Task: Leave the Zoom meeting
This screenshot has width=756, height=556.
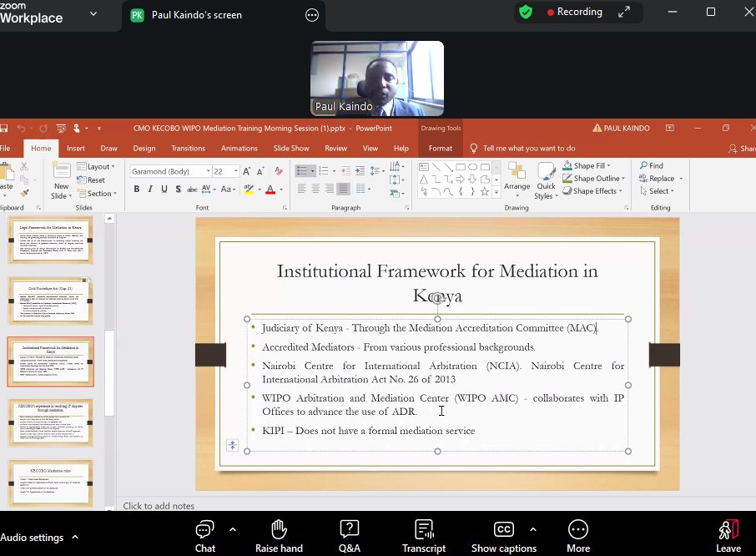Action: 728,536
